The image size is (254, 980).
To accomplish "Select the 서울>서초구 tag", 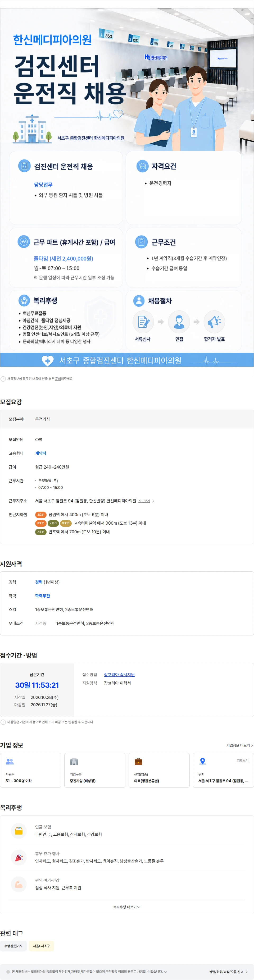I will click(41, 946).
